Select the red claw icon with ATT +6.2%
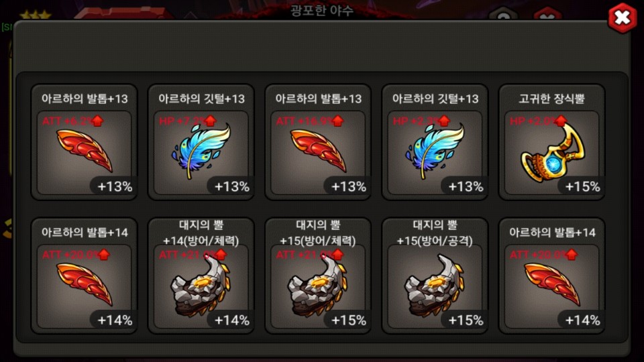The height and width of the screenshot is (362, 644). tap(85, 150)
